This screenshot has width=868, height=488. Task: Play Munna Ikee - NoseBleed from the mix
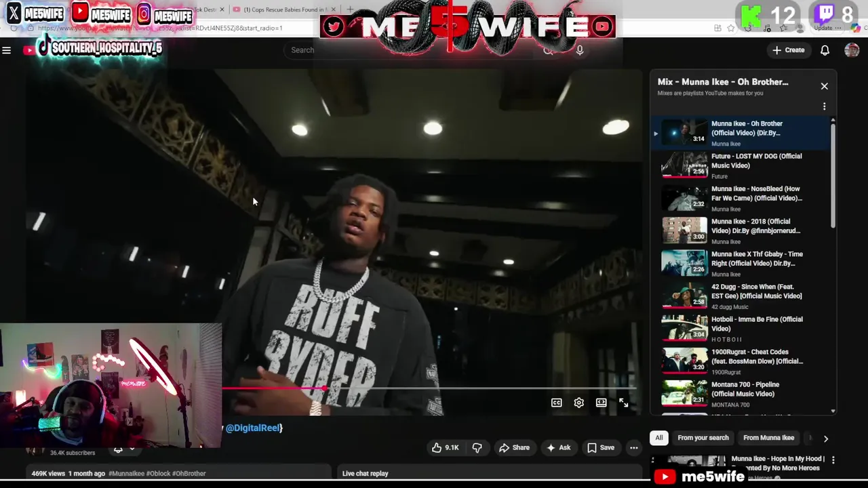[x=741, y=197]
